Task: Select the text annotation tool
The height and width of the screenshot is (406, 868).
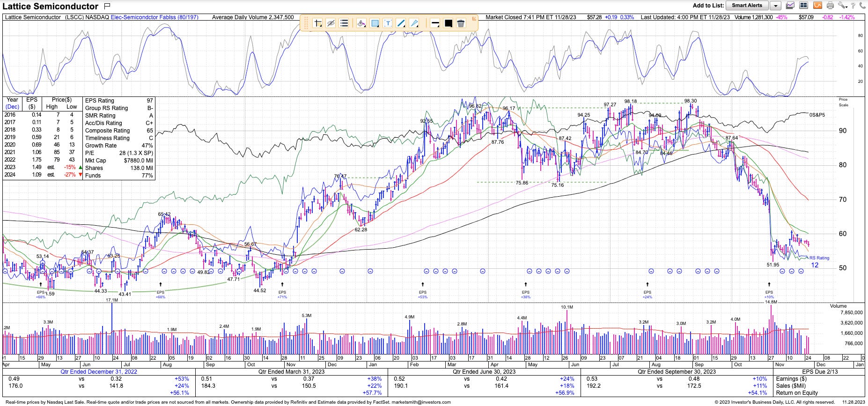Action: click(388, 23)
